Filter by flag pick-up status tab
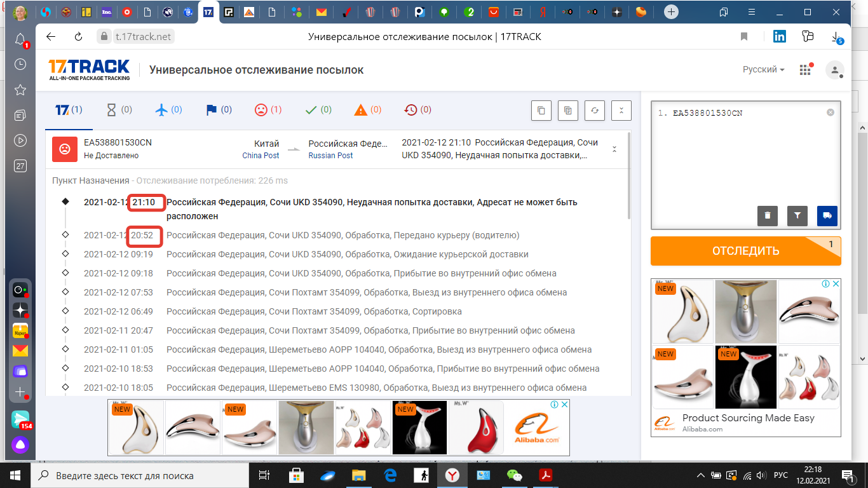The height and width of the screenshot is (488, 868). coord(219,110)
